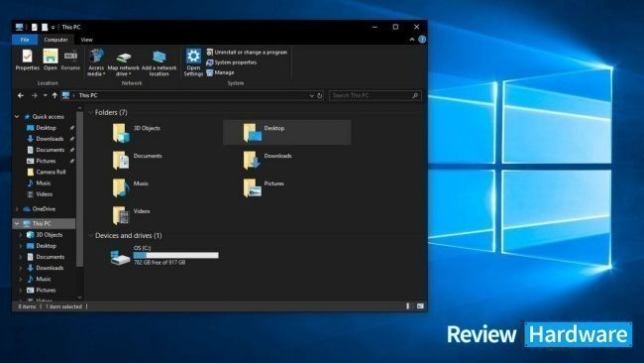Click the title bar new folder icon
The image size is (644, 363).
(45, 27)
